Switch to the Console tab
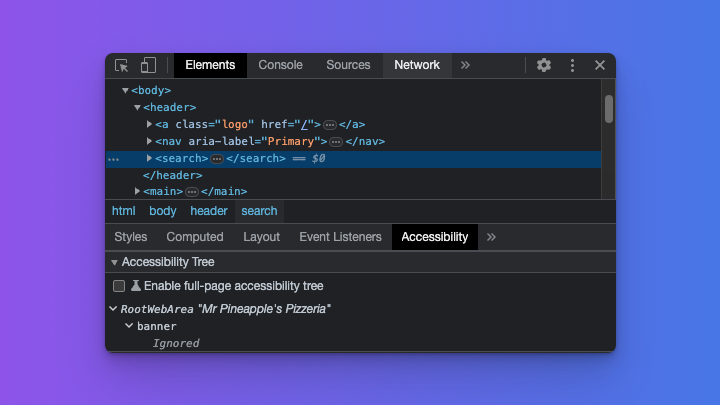Screen dimensions: 720x405 tap(280, 65)
